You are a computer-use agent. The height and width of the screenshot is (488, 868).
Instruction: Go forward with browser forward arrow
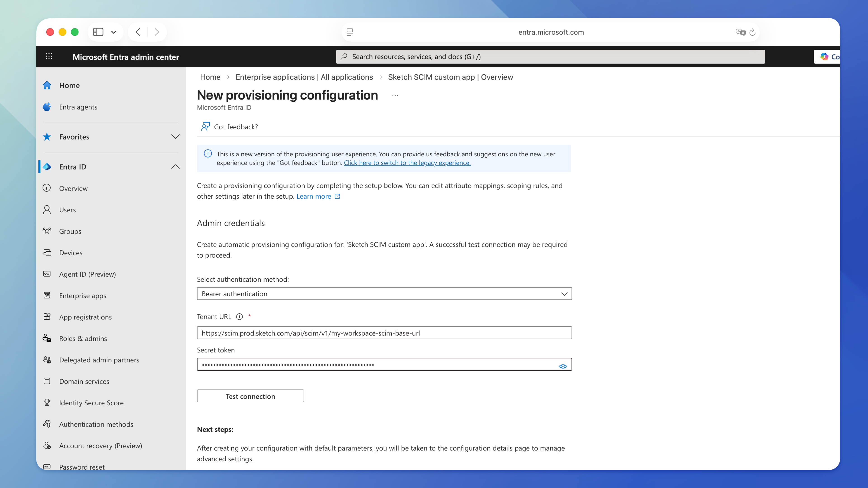pyautogui.click(x=157, y=32)
